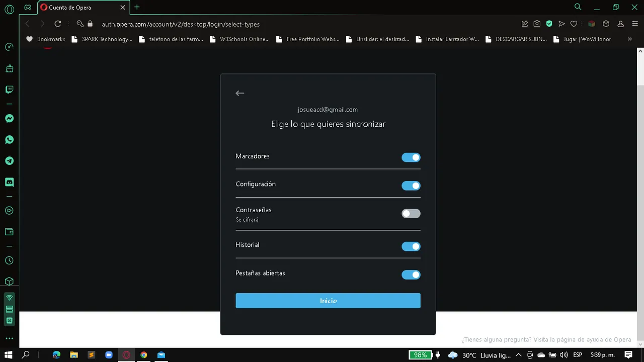Screen dimensions: 644x362
Task: Open My Flow send icon
Action: (561, 24)
